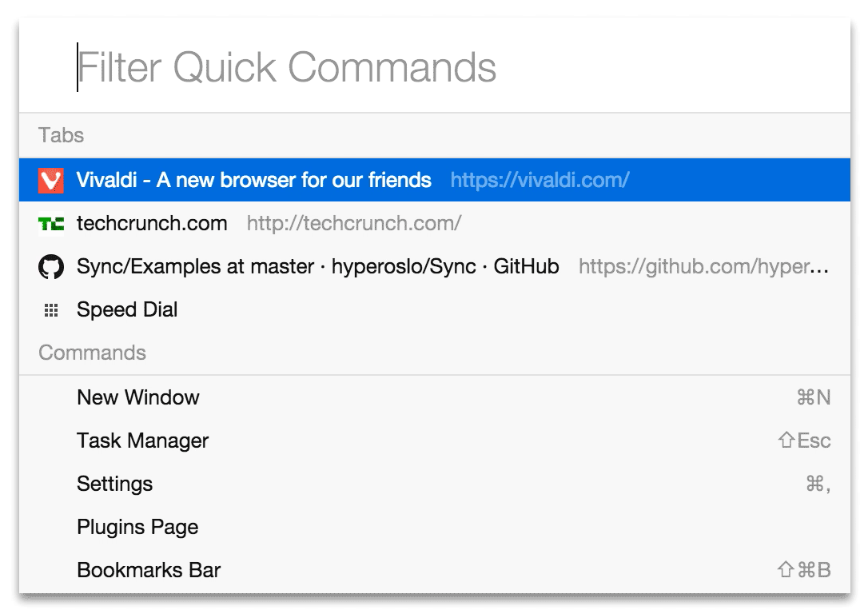Click the red Vivaldi logo icon

click(x=50, y=181)
